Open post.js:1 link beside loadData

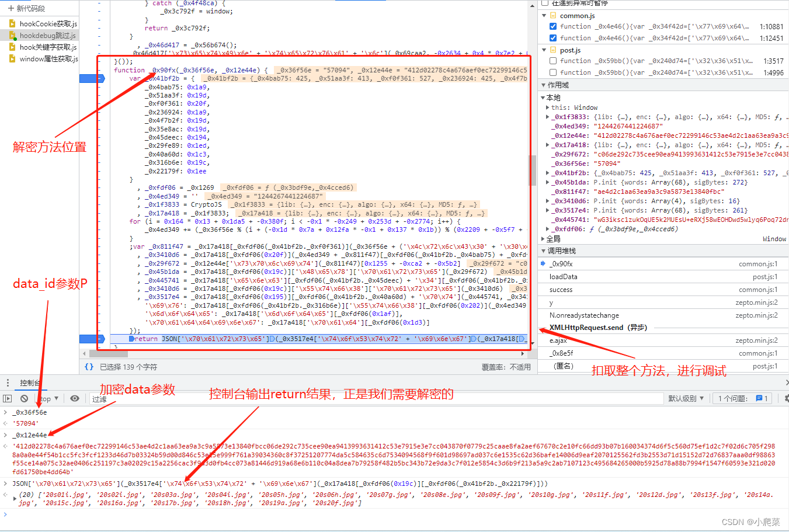point(765,277)
